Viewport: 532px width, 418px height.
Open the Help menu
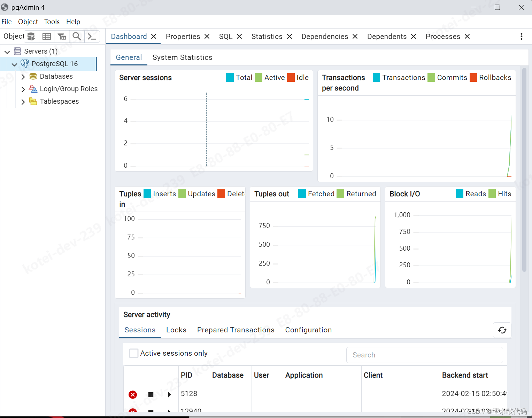(73, 22)
